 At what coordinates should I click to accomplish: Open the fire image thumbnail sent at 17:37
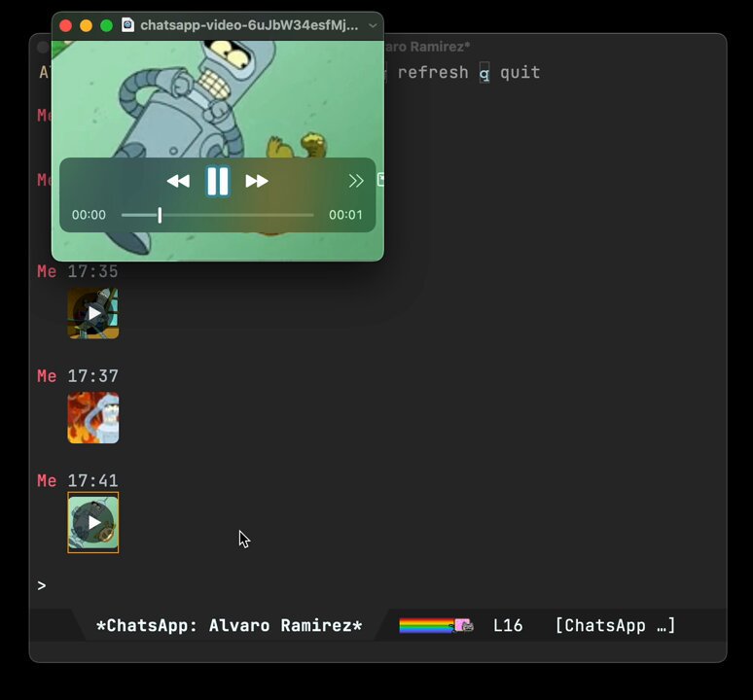(93, 418)
